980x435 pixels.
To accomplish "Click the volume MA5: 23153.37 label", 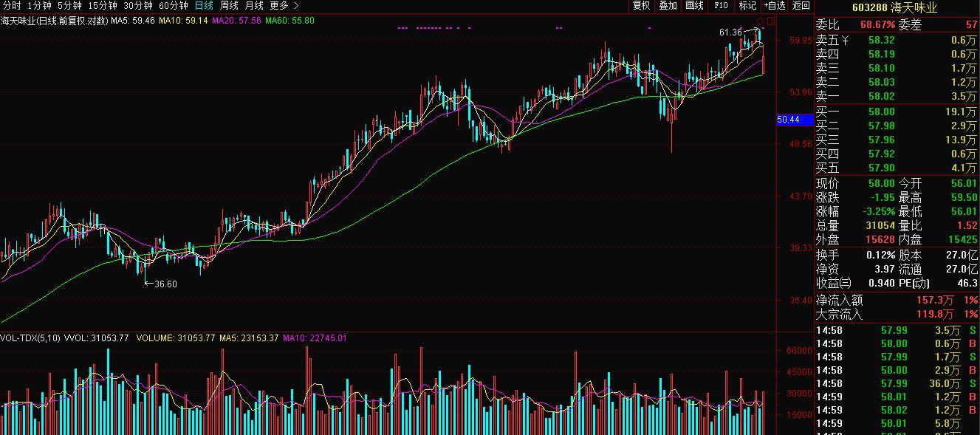I will [249, 338].
